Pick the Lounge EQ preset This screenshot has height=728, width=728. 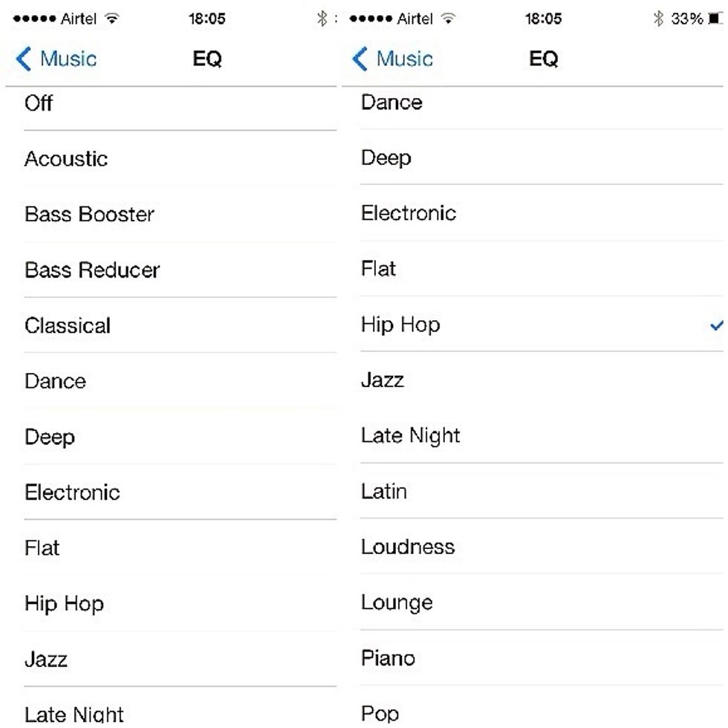pos(397,602)
